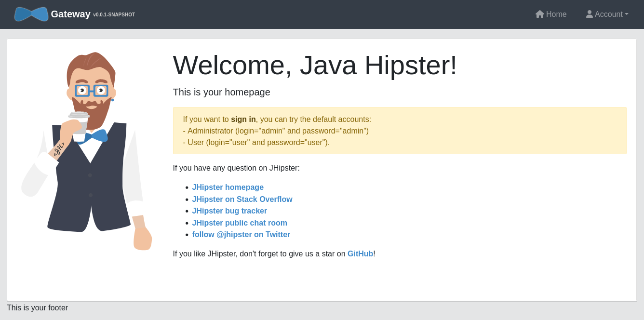
Task: Follow @jhipster on Twitter link
Action: [x=241, y=235]
